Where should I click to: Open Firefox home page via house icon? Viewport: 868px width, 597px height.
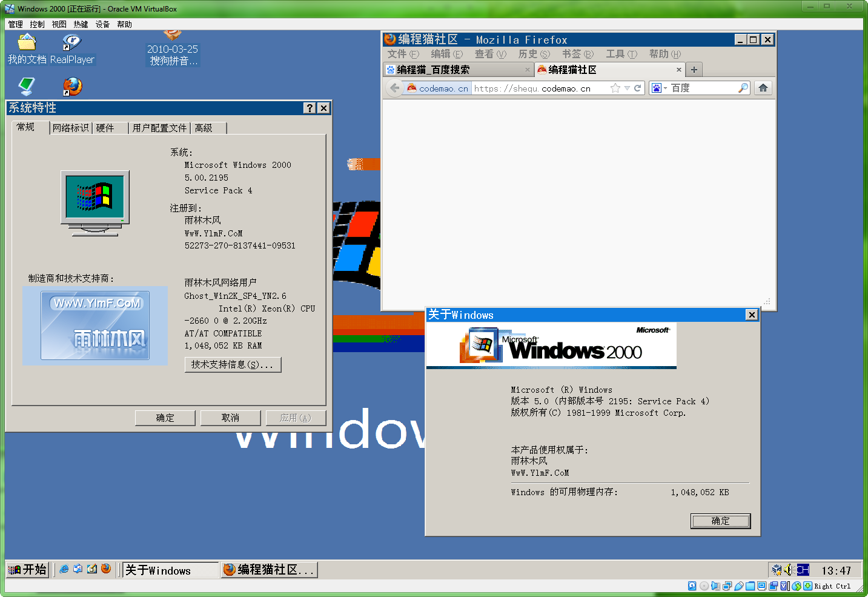pos(763,88)
